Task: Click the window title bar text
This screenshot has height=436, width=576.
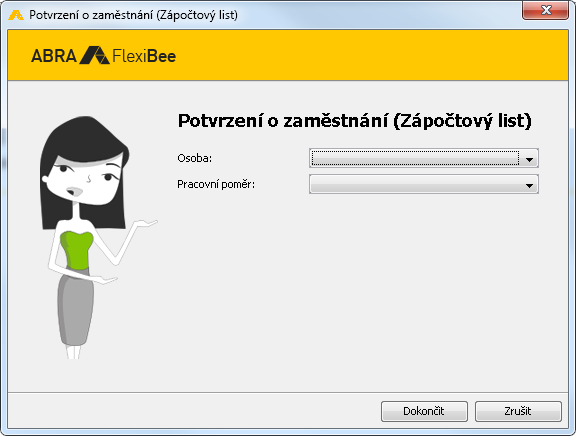Action: (x=133, y=15)
